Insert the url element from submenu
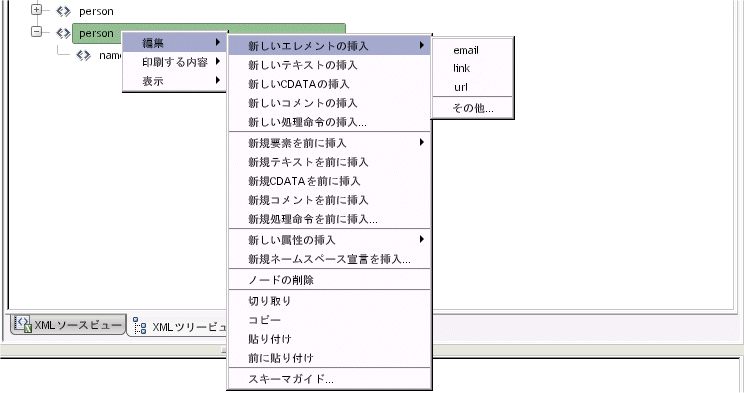 point(473,87)
